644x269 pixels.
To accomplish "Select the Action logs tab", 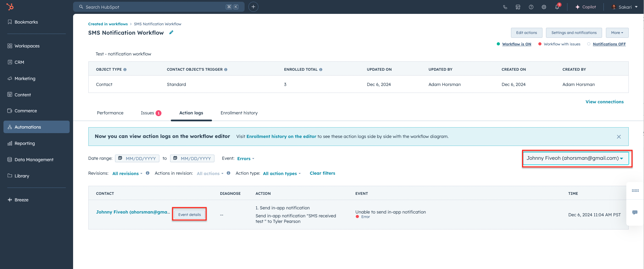I will point(191,113).
